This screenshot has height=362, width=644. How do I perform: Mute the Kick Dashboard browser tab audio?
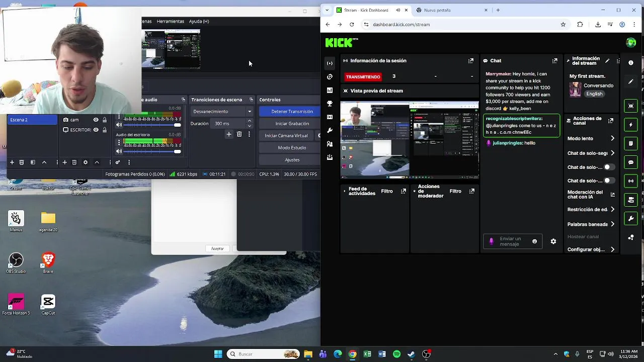(398, 10)
